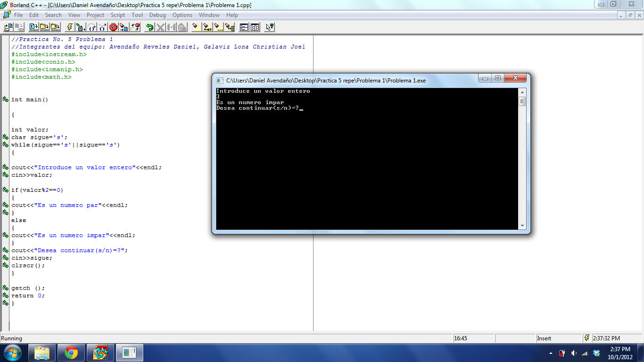Image resolution: width=644 pixels, height=362 pixels.
Task: Click the console program taskbar button
Action: point(129,353)
